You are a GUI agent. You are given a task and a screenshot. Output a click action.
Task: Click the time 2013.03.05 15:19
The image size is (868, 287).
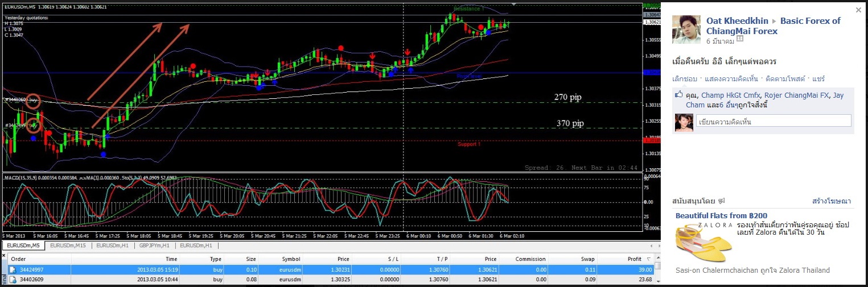pyautogui.click(x=157, y=269)
